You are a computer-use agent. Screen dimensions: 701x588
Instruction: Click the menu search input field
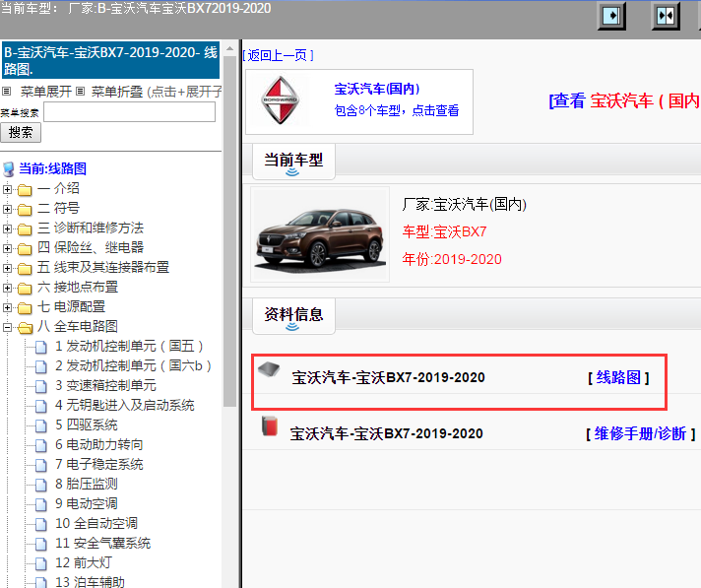point(129,112)
